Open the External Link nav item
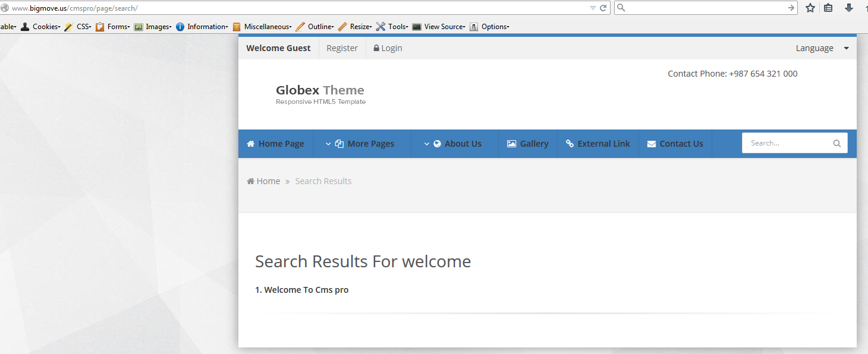The image size is (868, 354). [597, 144]
